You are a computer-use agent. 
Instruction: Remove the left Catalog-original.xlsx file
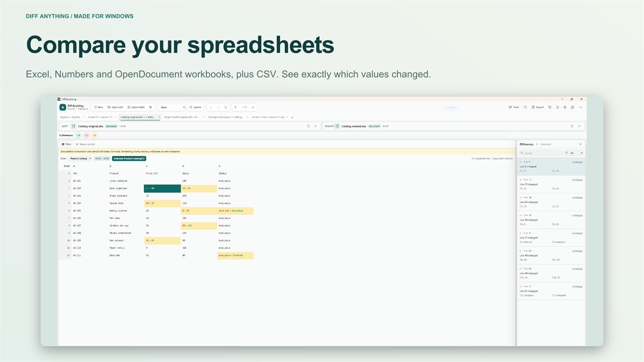(315, 126)
